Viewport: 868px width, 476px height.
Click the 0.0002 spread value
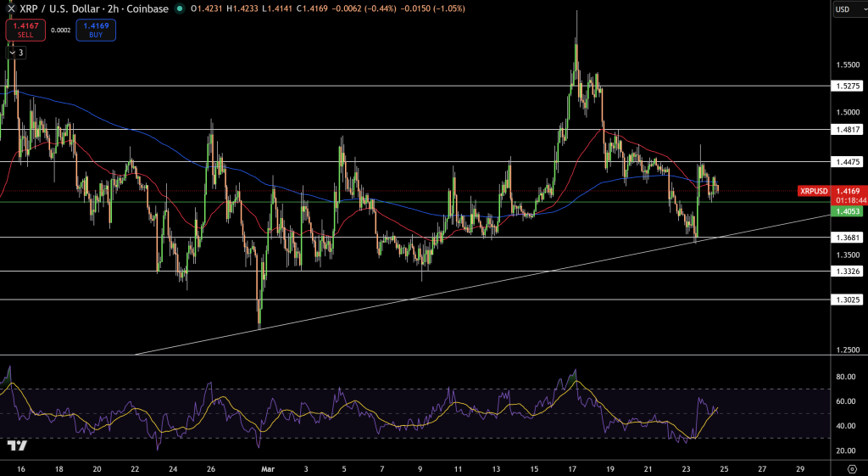(61, 31)
